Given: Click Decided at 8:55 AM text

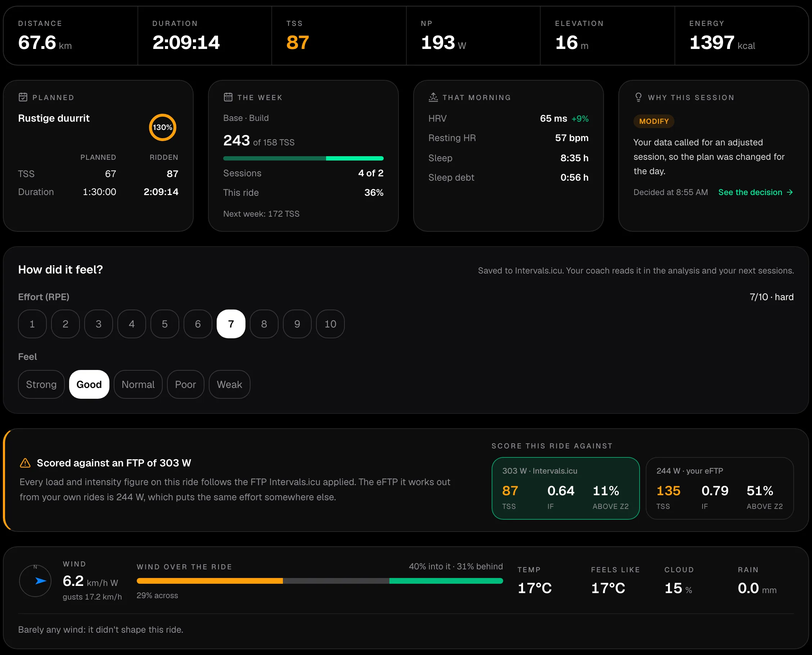Looking at the screenshot, I should [x=671, y=193].
